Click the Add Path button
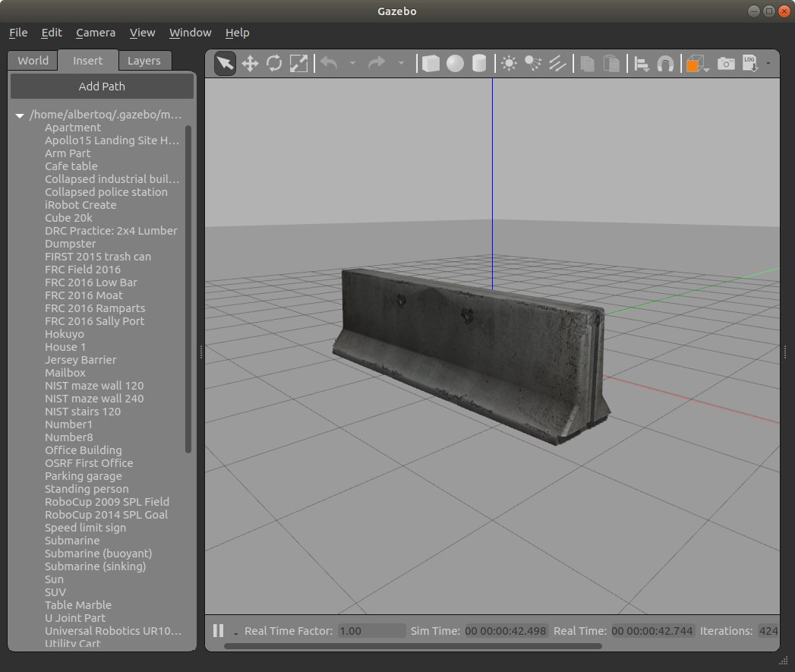795x672 pixels. tap(102, 87)
